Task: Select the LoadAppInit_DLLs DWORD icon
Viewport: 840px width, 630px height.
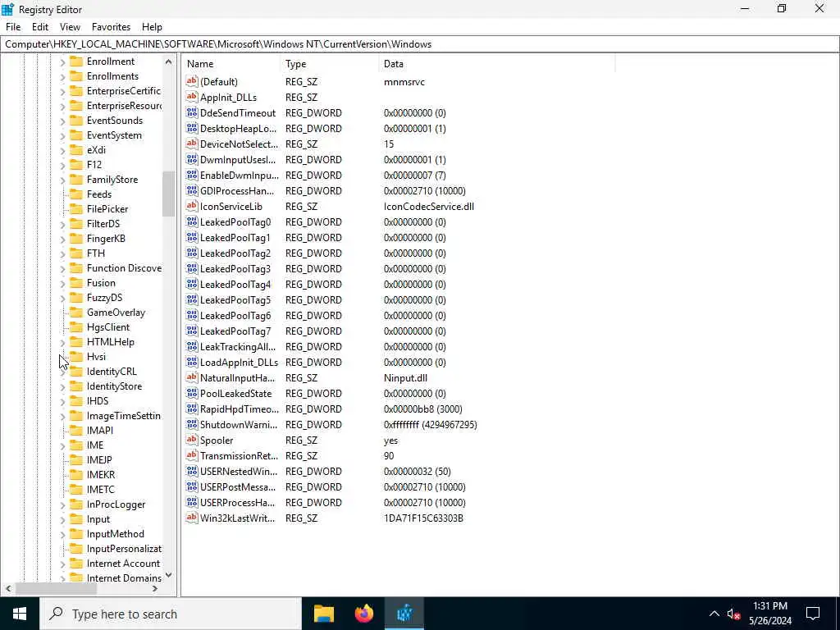Action: [192, 362]
